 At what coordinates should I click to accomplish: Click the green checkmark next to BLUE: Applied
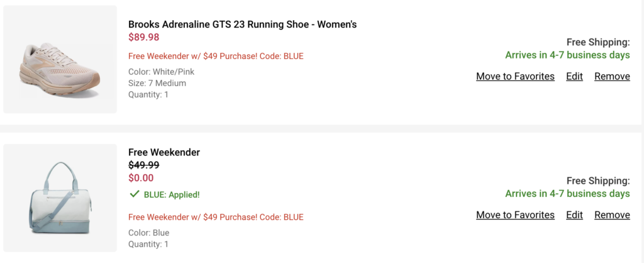click(x=134, y=194)
